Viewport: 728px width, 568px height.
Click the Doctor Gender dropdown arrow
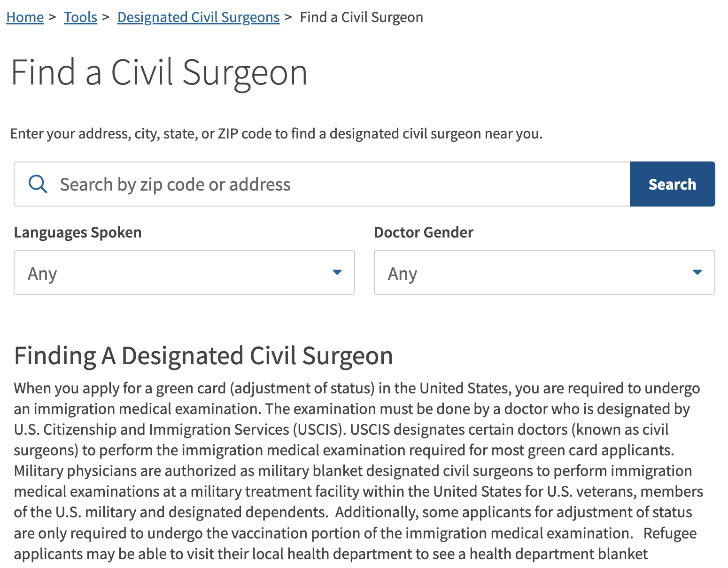point(697,272)
